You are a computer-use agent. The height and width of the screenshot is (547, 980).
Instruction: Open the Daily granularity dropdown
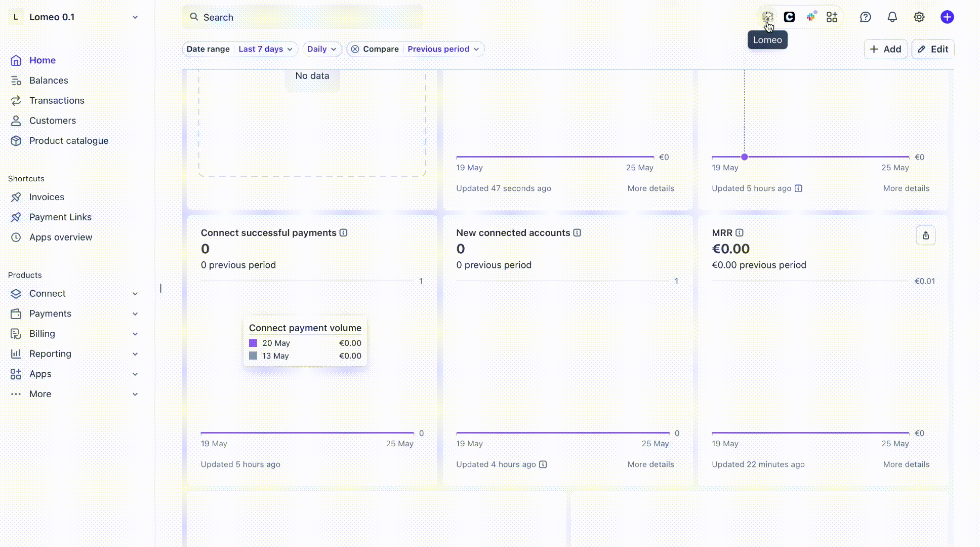click(322, 49)
